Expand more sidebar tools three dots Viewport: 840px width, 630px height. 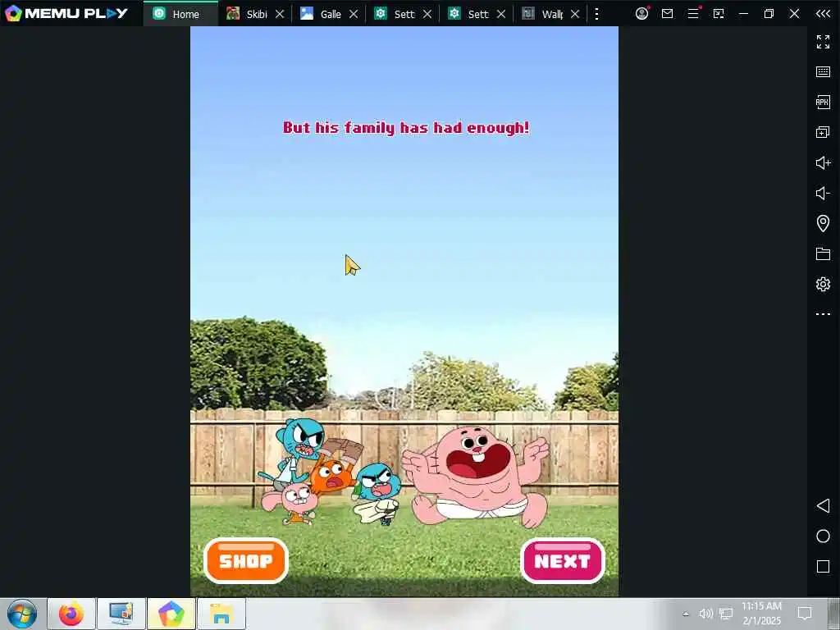(x=823, y=314)
